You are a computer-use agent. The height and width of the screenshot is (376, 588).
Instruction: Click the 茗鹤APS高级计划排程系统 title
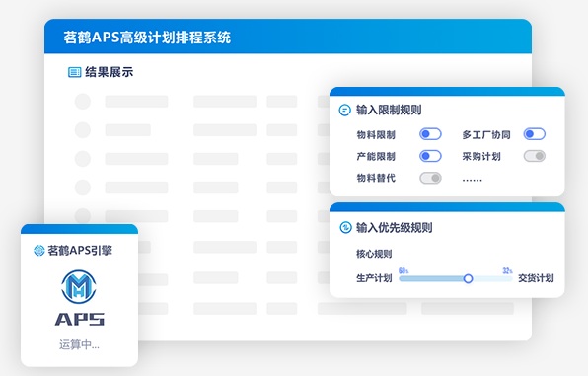147,38
